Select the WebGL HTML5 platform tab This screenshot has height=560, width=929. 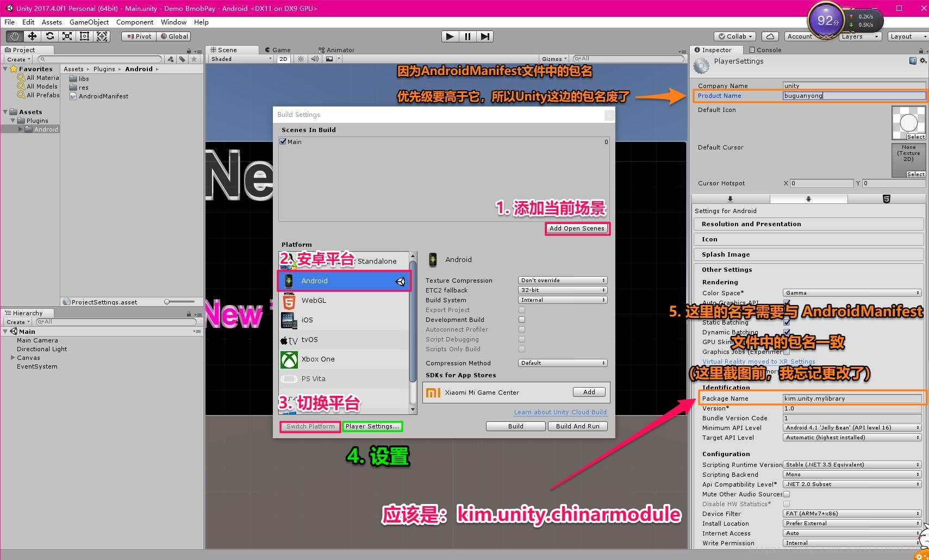point(886,199)
